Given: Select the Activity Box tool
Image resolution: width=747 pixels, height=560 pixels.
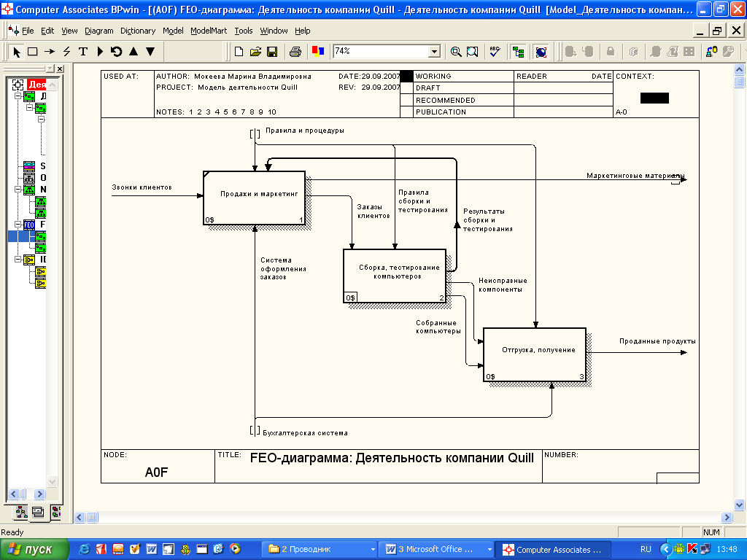Looking at the screenshot, I should [32, 52].
